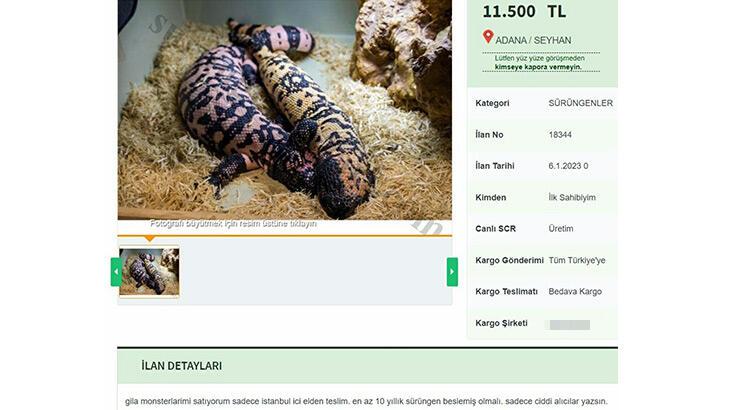Viewport: 731px width, 410px height.
Task: Open the SÜRÜNGENLER category link
Action: (580, 103)
